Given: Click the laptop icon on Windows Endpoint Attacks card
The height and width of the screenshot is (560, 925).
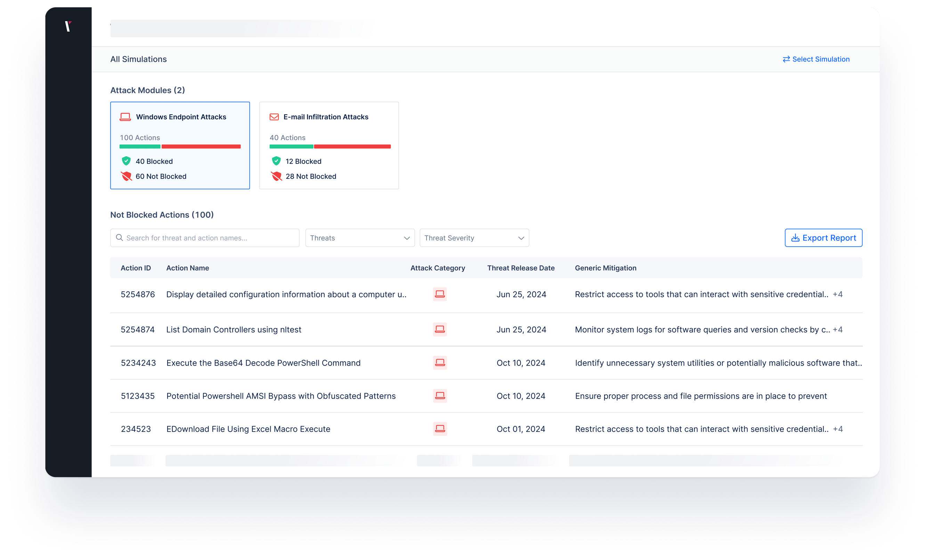Looking at the screenshot, I should 125,117.
